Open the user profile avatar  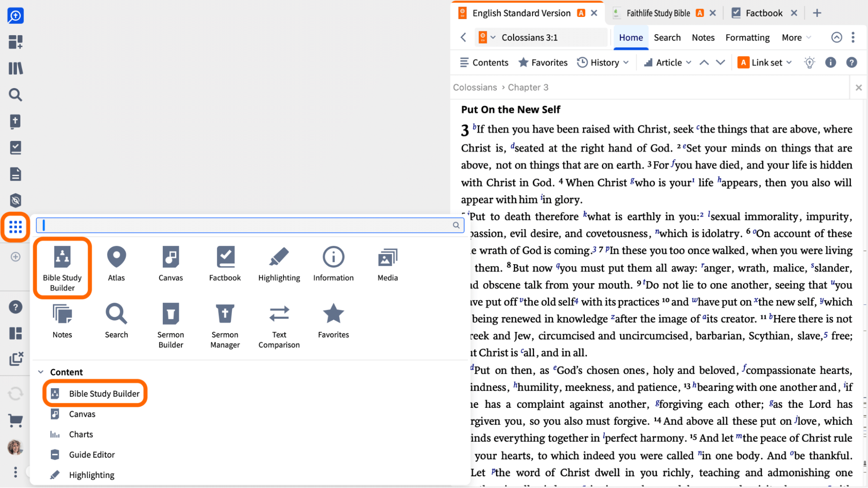coord(15,447)
